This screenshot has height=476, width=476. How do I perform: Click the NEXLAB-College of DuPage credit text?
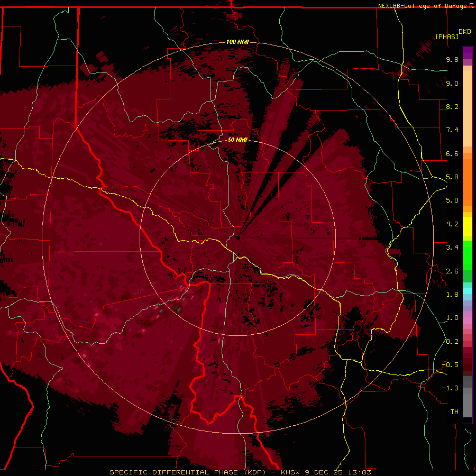(423, 6)
